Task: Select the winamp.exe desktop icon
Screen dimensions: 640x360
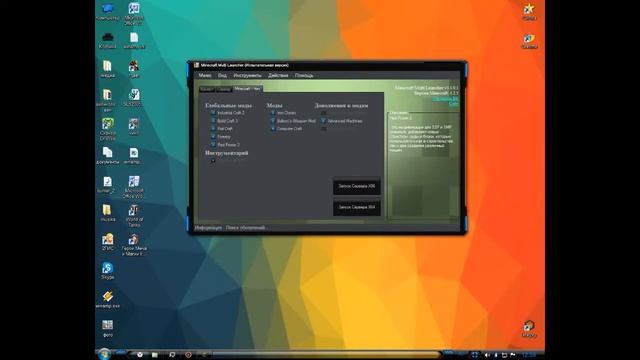Action: tap(107, 300)
